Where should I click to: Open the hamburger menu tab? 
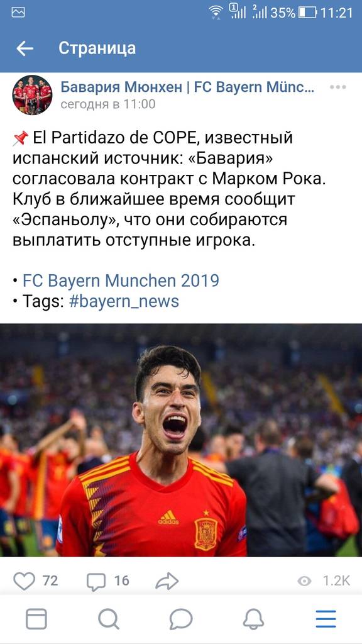pyautogui.click(x=326, y=619)
